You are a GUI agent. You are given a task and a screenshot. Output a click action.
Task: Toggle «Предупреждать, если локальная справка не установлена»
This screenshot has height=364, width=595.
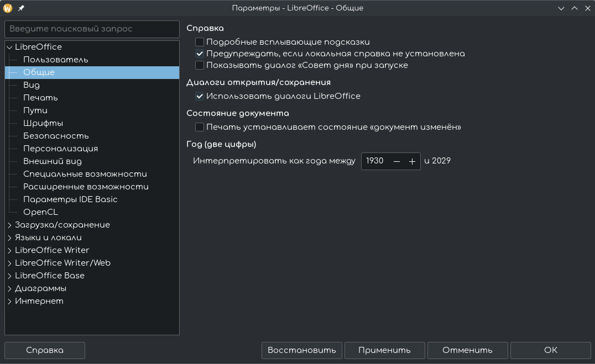point(200,54)
